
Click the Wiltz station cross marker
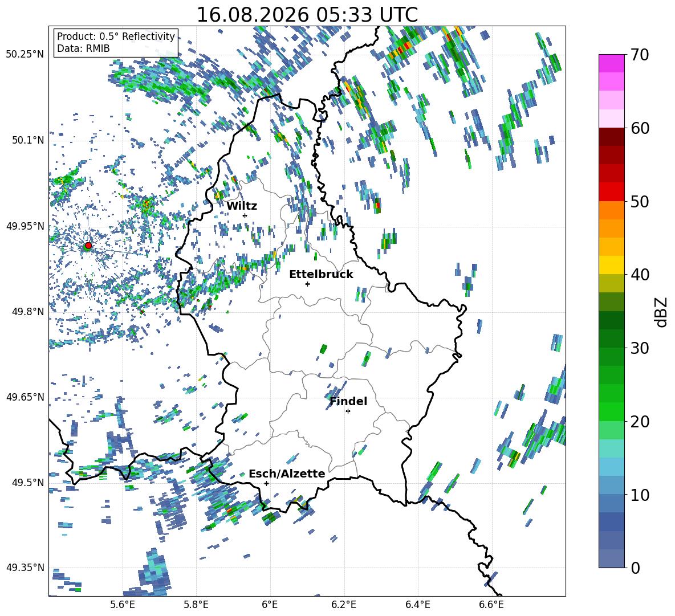(245, 215)
